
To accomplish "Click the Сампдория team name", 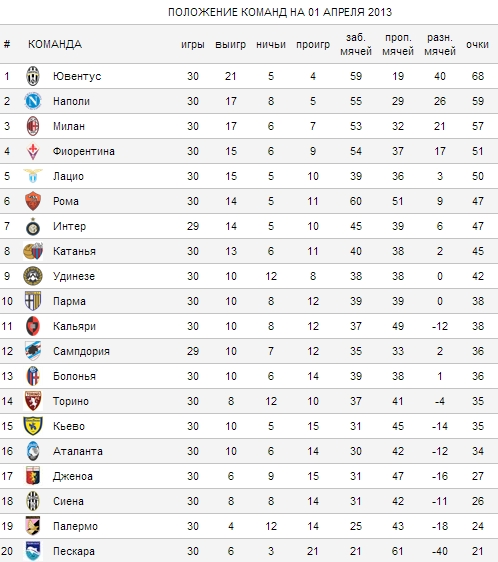I will tap(81, 351).
